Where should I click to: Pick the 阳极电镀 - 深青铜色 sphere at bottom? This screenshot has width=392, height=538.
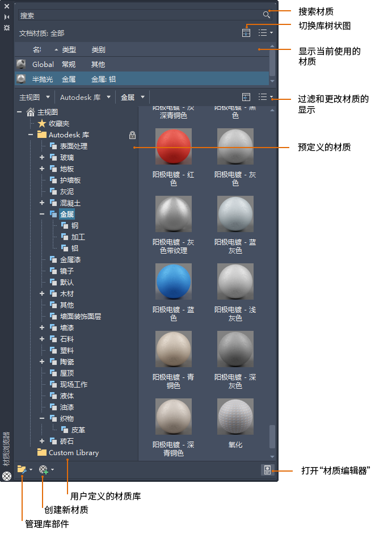click(x=174, y=417)
